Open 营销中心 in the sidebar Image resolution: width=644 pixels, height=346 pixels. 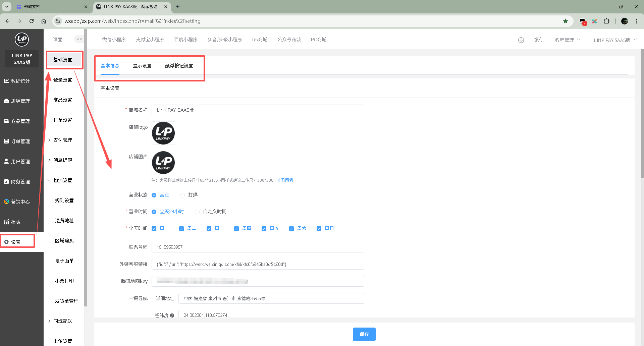click(20, 202)
